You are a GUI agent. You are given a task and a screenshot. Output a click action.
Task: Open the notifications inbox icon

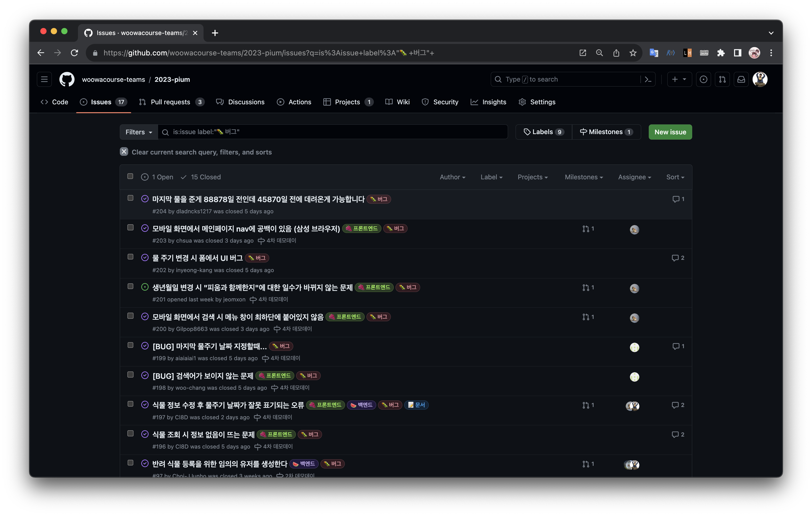[x=741, y=79]
